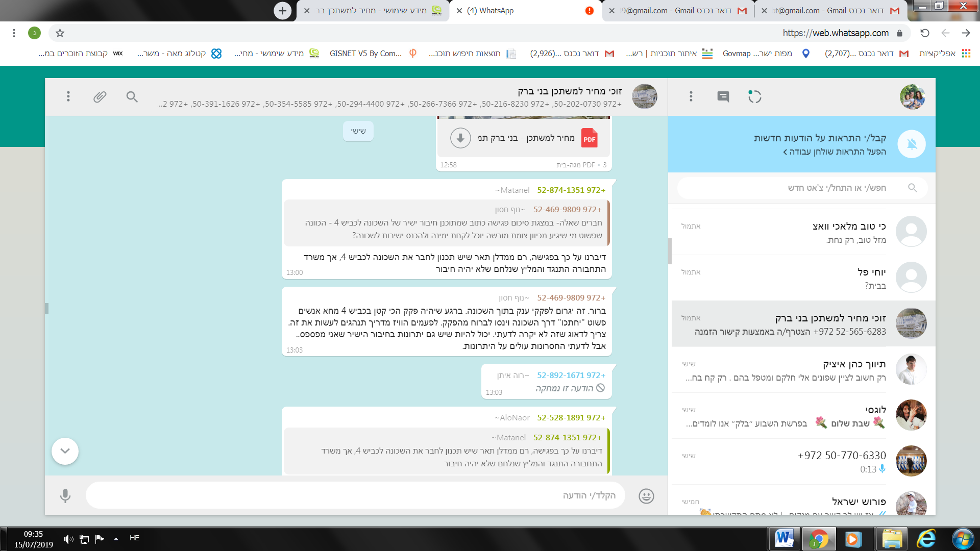Open the chat options three-dot menu
This screenshot has width=980, height=551.
click(68, 97)
